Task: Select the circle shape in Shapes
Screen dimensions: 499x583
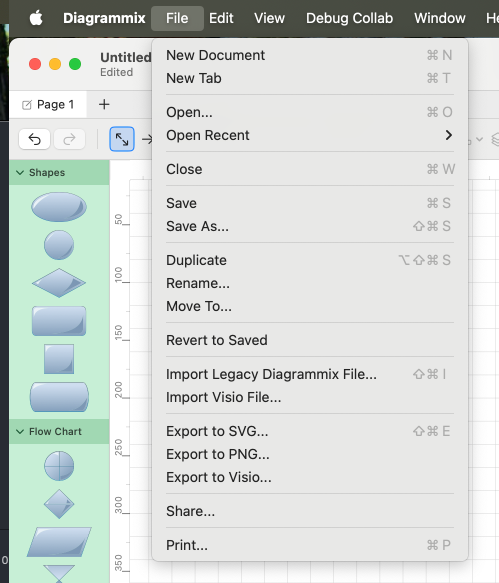Action: click(x=59, y=245)
